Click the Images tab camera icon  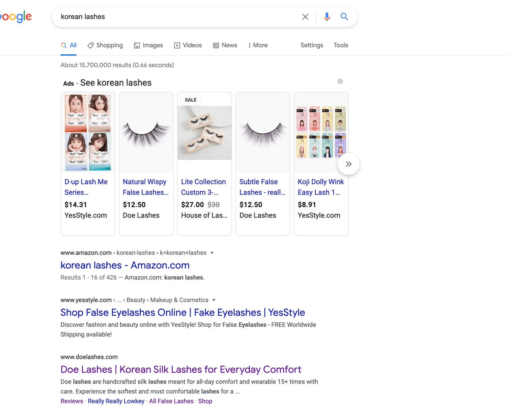tap(137, 45)
